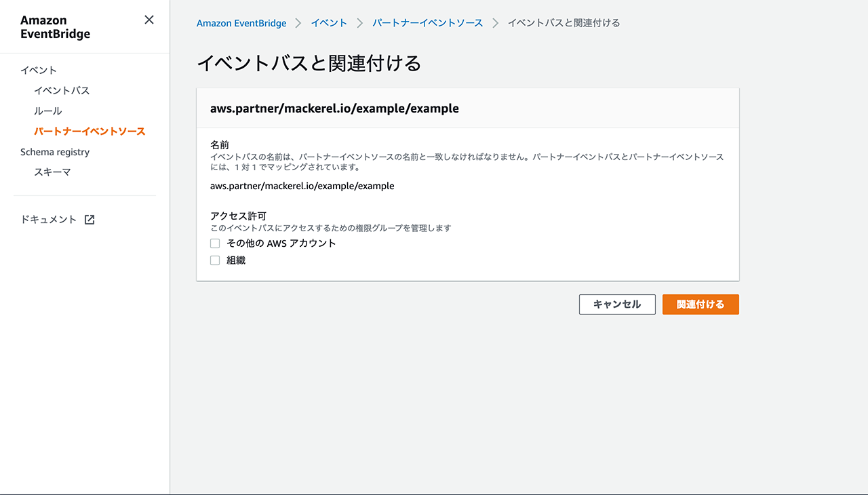The width and height of the screenshot is (868, 495).
Task: Click the Amazon EventBridge sidebar title
Action: 55,27
